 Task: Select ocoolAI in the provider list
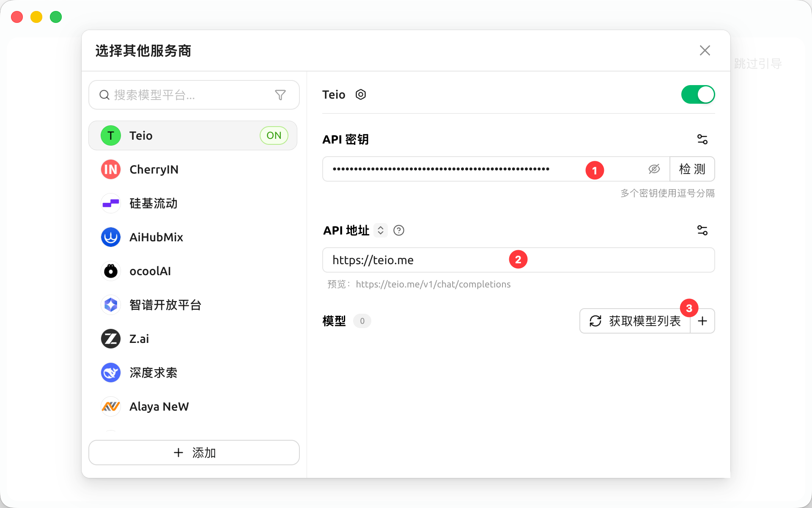[x=193, y=271]
